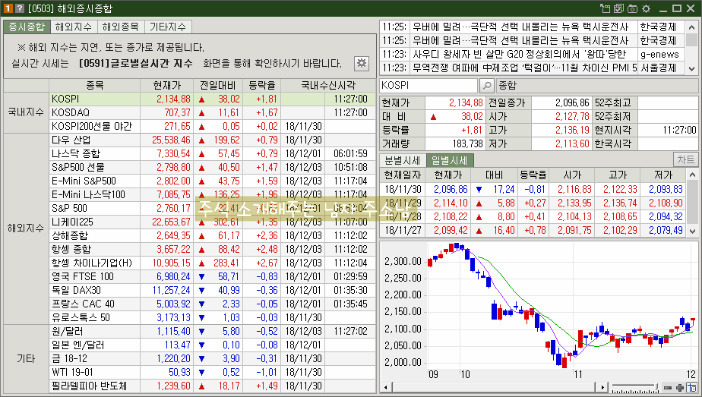Click the question mark help icon in title bar

pyautogui.click(x=20, y=8)
